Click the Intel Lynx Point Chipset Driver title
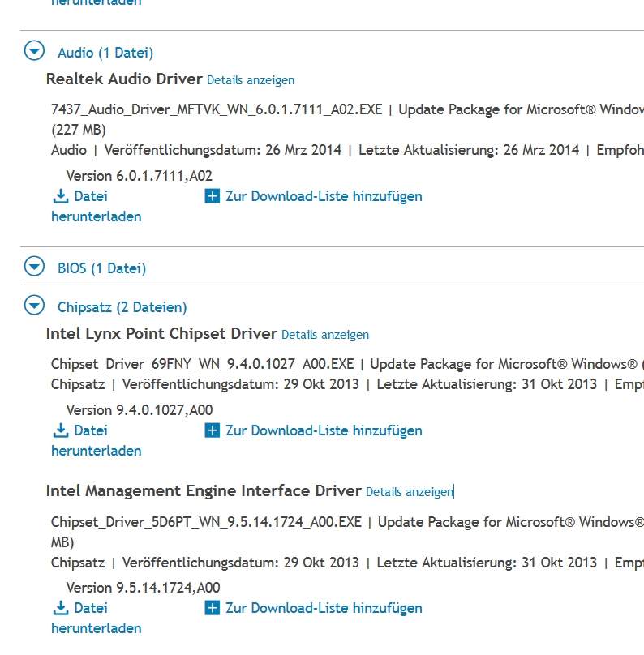Viewport: 644px width, 655px height. coord(161,334)
